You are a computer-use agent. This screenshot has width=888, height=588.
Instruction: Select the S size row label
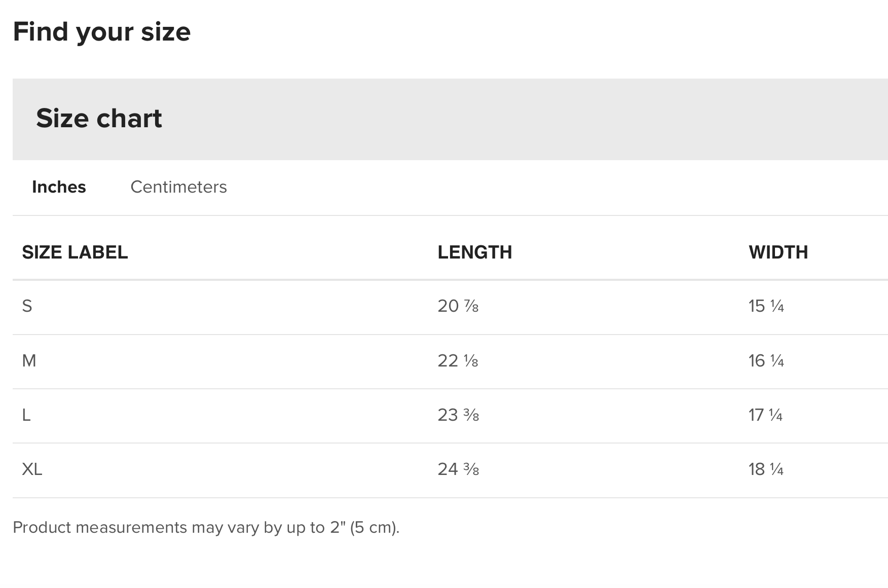point(27,306)
